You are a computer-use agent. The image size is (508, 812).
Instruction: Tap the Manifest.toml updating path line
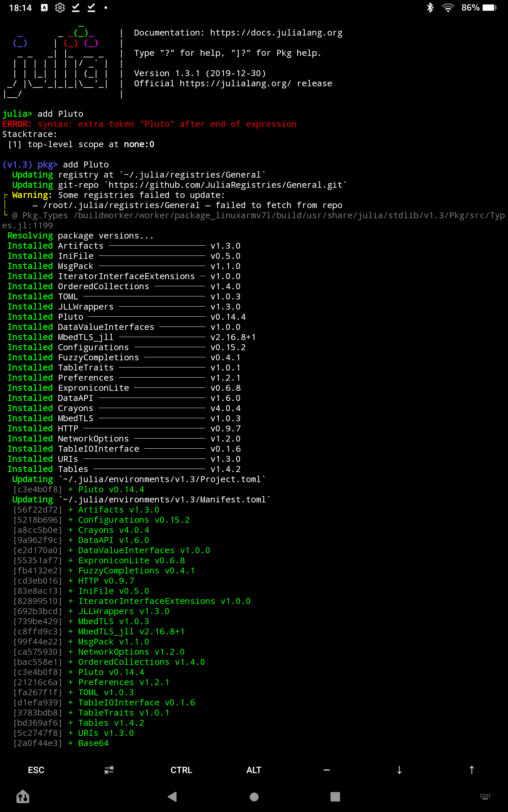pyautogui.click(x=141, y=499)
